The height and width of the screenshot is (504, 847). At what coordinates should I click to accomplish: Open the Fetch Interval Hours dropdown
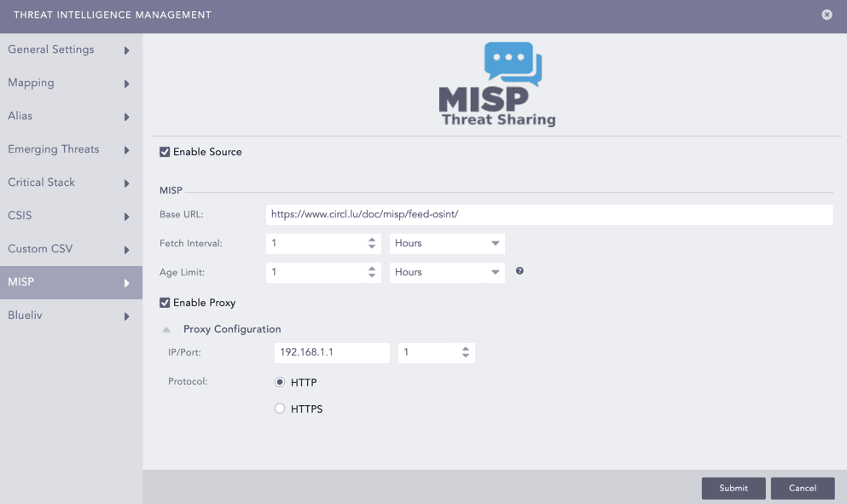[447, 243]
